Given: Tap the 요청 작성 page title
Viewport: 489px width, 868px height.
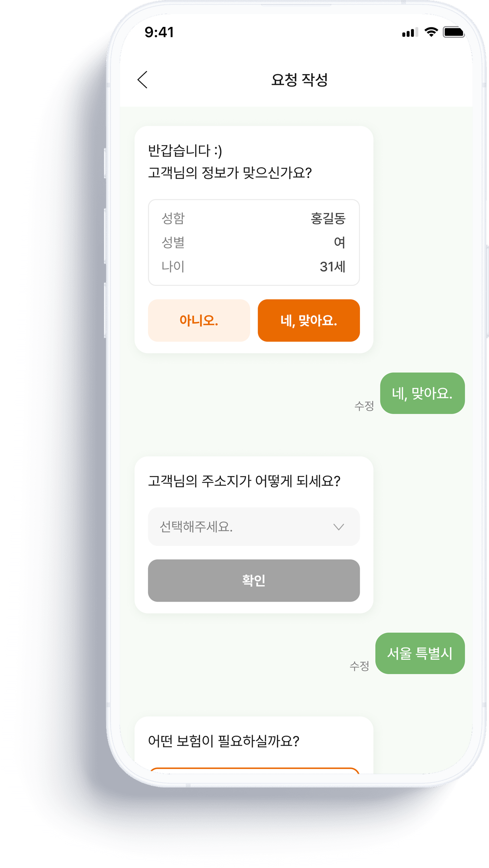Looking at the screenshot, I should (299, 80).
